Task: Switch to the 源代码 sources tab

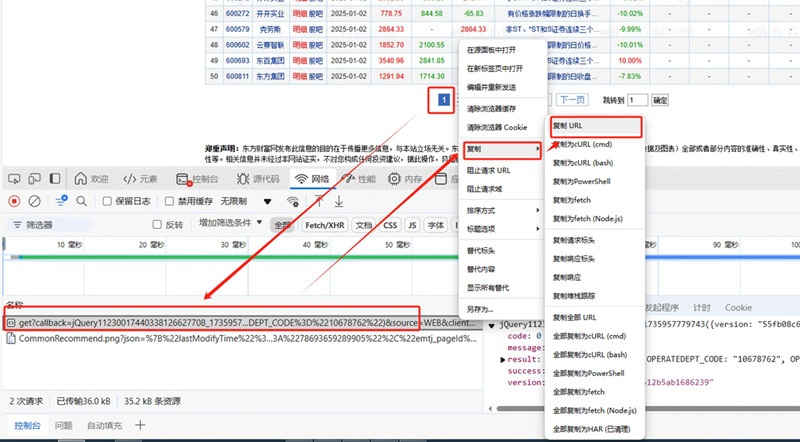Action: point(258,179)
